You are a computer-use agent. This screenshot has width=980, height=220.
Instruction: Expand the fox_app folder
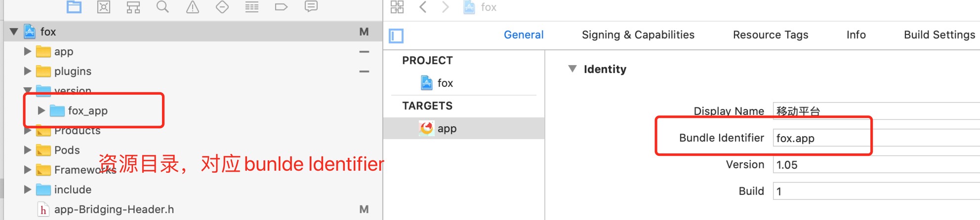[41, 110]
